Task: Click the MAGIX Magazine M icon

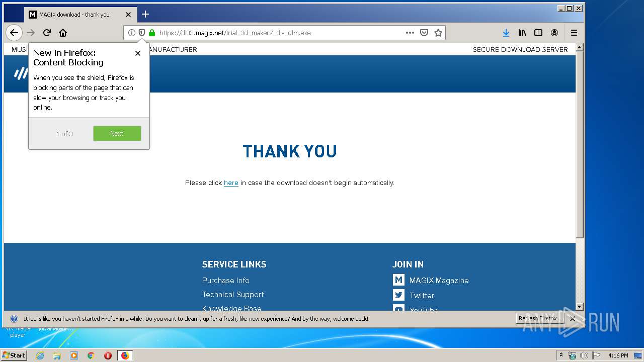Action: [398, 280]
